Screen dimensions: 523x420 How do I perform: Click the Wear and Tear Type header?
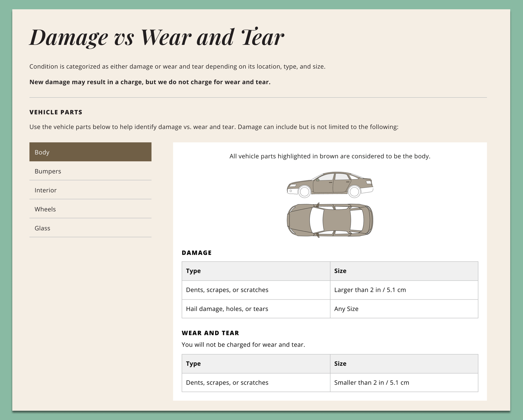193,364
